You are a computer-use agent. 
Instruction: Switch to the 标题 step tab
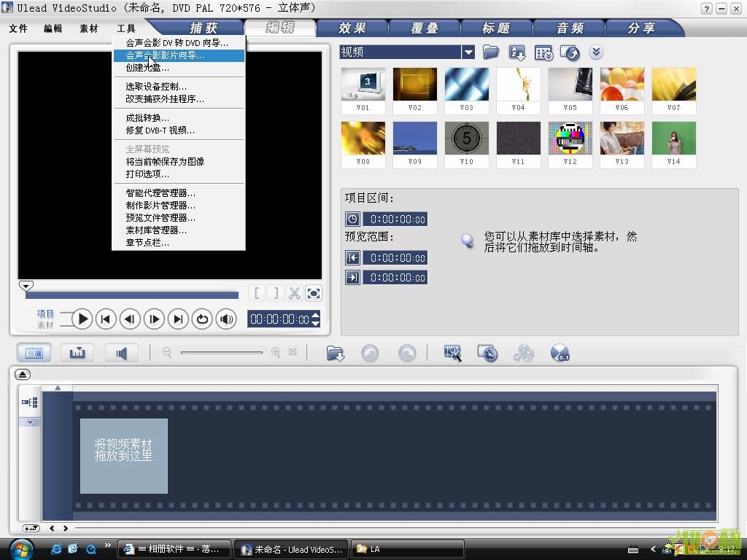click(x=496, y=28)
